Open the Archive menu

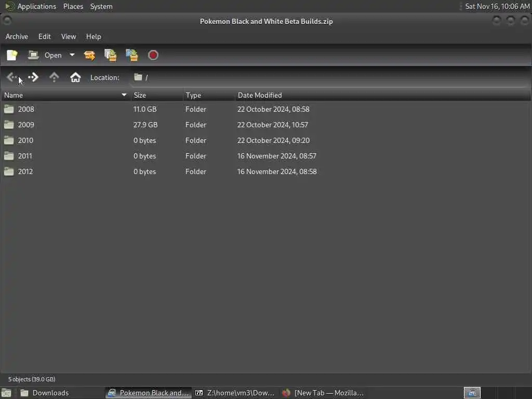pyautogui.click(x=17, y=36)
